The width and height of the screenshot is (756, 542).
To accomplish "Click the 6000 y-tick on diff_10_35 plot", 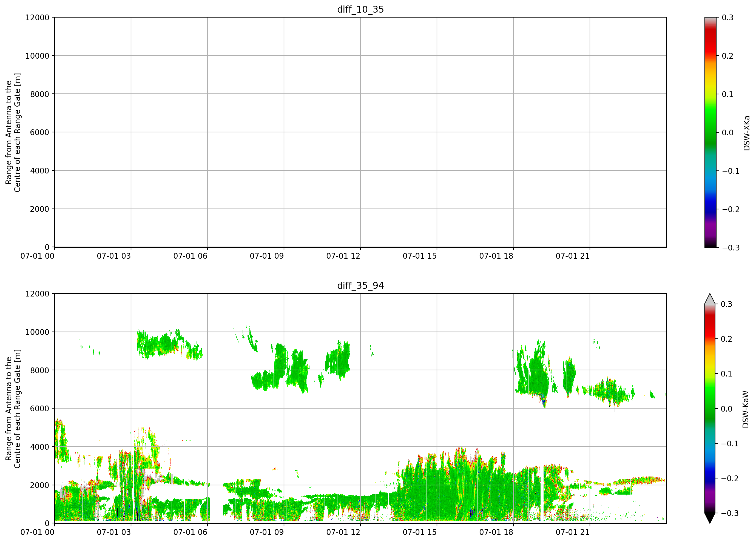I will point(40,132).
